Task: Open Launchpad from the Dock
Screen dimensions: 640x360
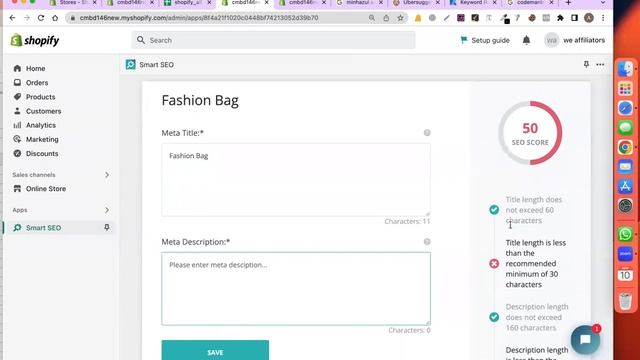Action: [x=625, y=88]
